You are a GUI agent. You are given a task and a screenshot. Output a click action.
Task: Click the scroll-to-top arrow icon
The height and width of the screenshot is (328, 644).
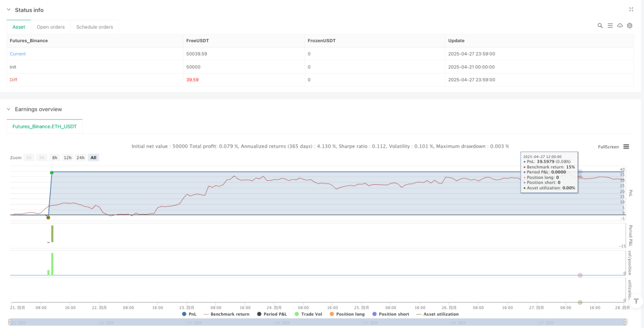(x=636, y=301)
